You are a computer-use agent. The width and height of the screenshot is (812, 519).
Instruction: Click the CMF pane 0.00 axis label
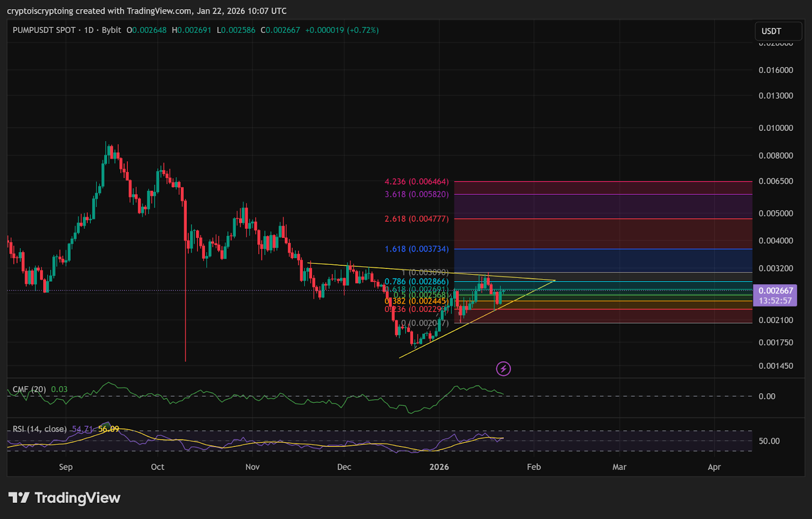767,396
